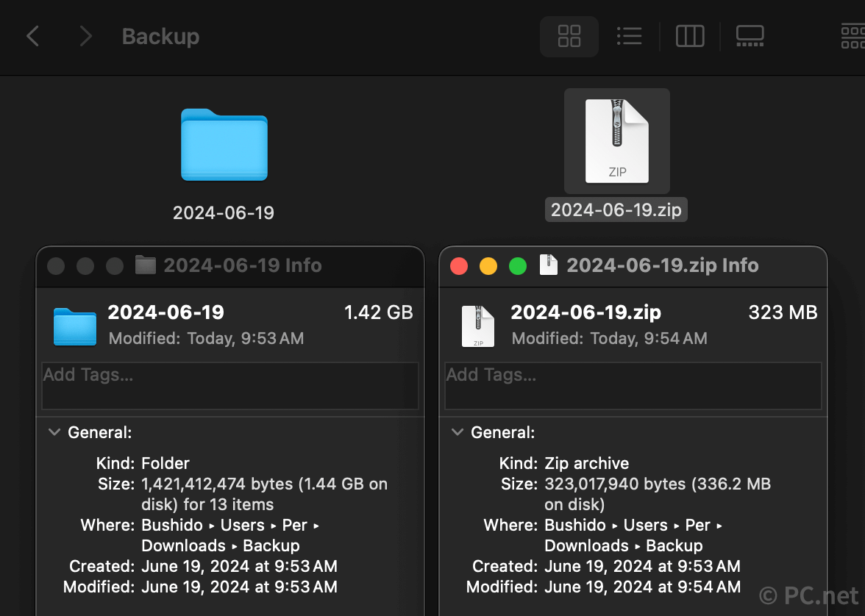Minimize the 2024-06-19.zip Info window
Image resolution: width=865 pixels, height=616 pixels.
(488, 266)
